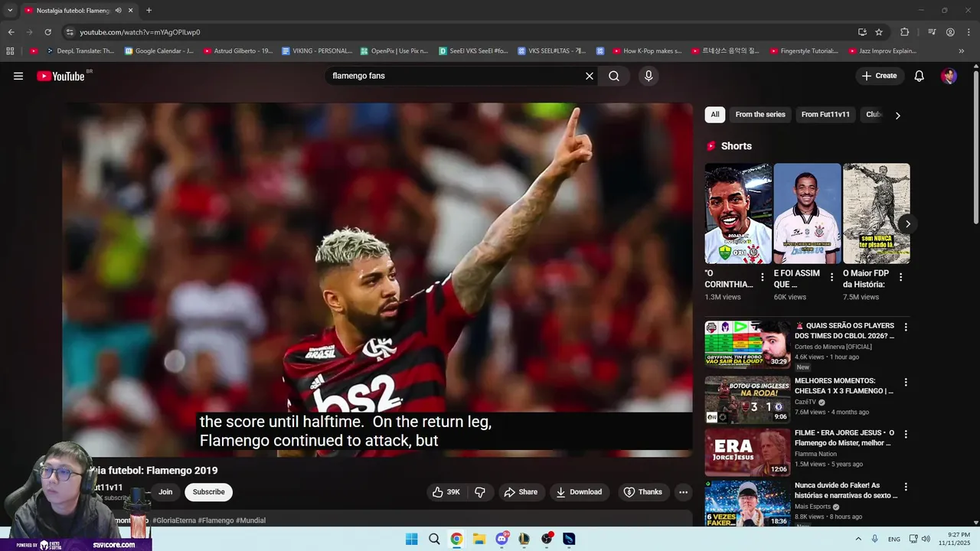Screen dimensions: 980x551
Task: Open the YouTube hamburger guide menu
Action: [18, 76]
